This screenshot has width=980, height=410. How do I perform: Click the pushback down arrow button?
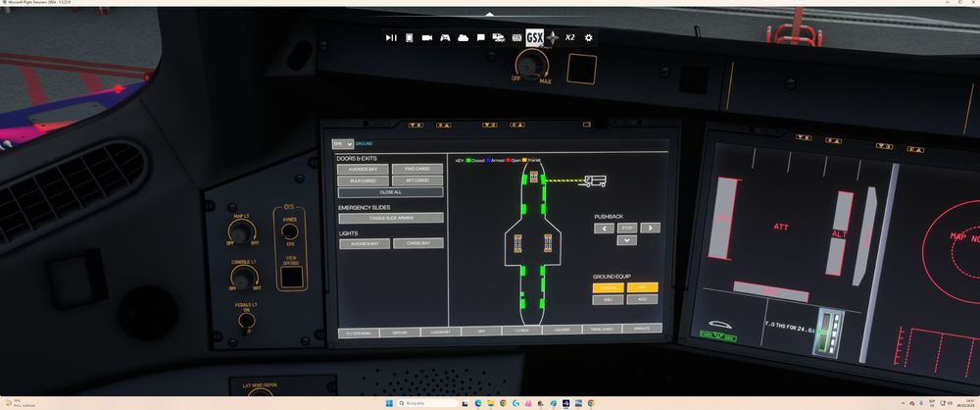tap(627, 239)
